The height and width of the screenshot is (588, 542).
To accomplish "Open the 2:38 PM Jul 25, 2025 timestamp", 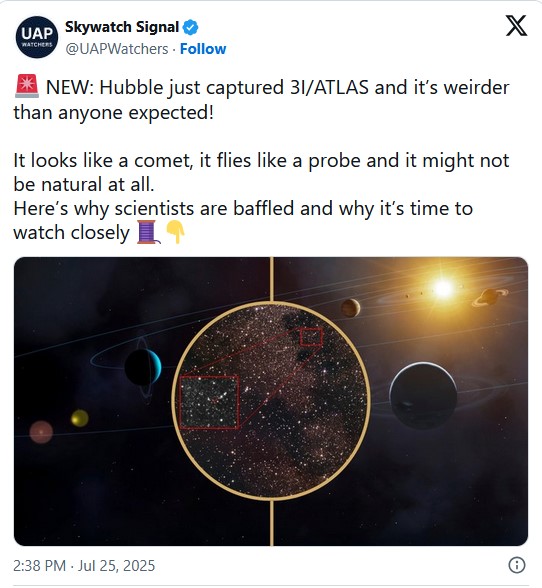I will click(x=84, y=566).
